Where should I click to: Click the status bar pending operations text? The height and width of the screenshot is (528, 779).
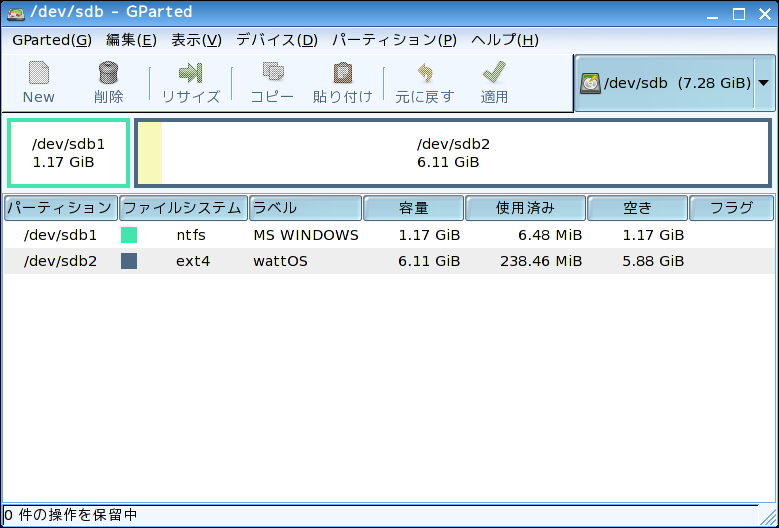coord(71,515)
